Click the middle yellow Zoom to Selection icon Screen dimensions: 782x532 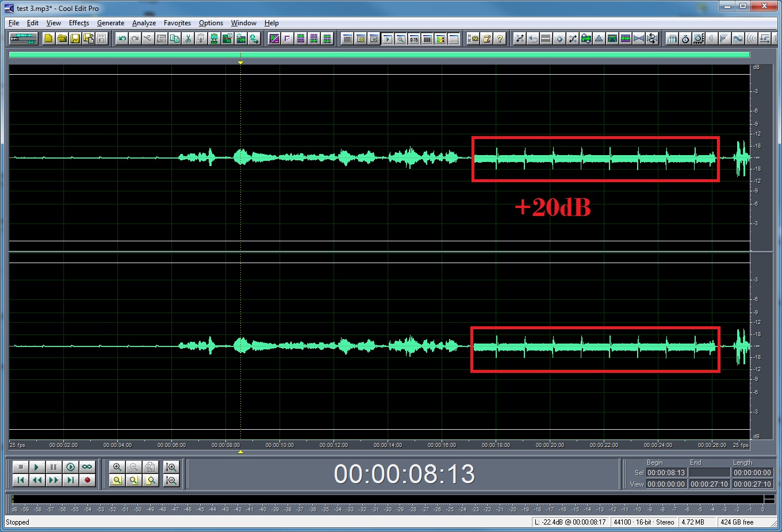tap(134, 480)
